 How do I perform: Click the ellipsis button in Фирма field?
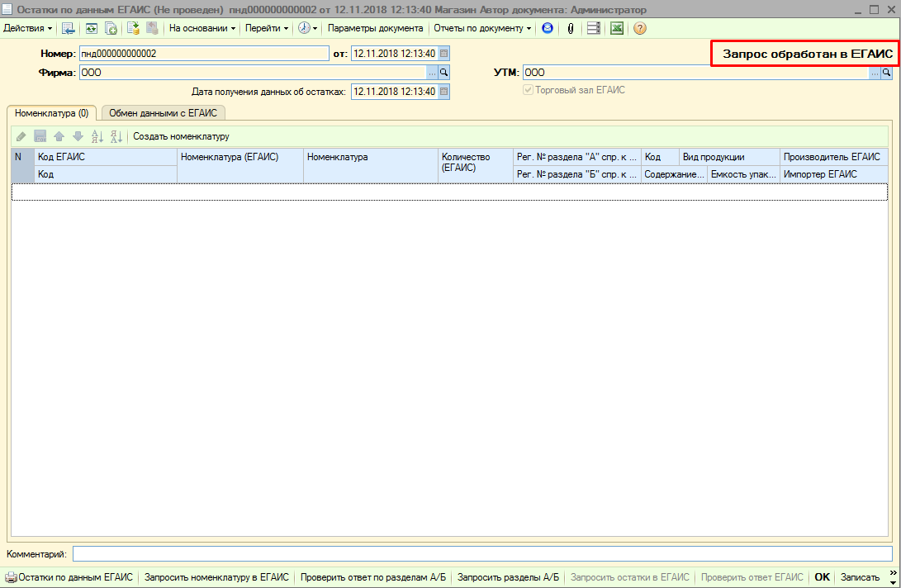(x=432, y=73)
